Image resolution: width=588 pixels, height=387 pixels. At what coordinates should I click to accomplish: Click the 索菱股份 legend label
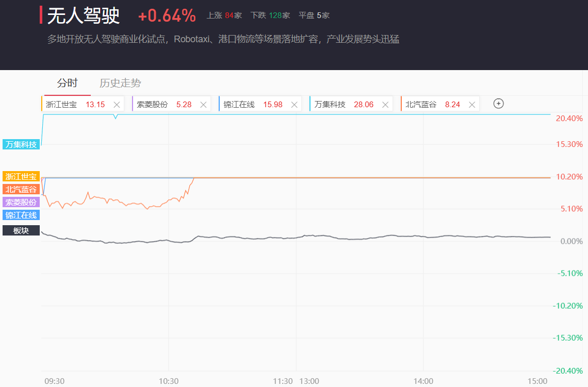[21, 202]
